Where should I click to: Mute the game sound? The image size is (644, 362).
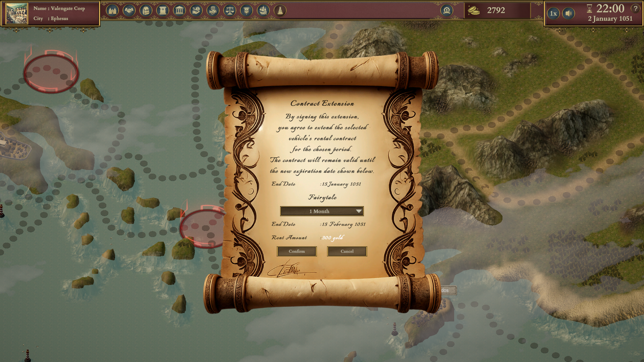(x=569, y=13)
